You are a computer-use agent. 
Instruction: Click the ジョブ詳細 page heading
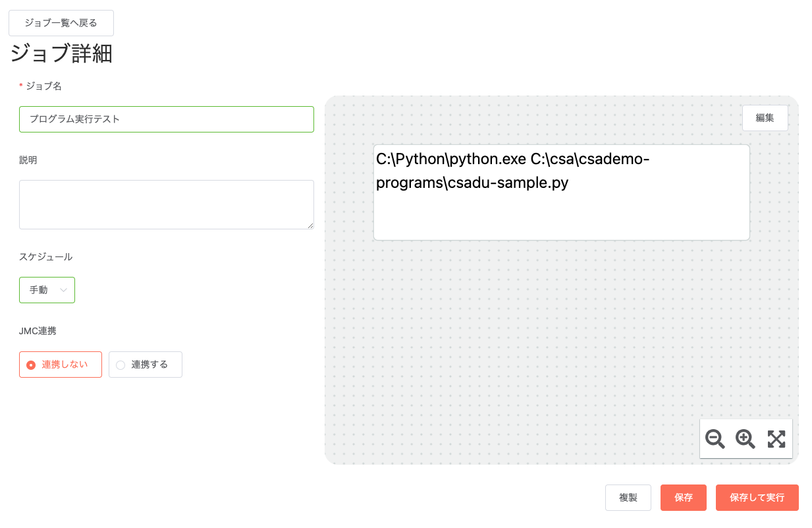tap(61, 54)
